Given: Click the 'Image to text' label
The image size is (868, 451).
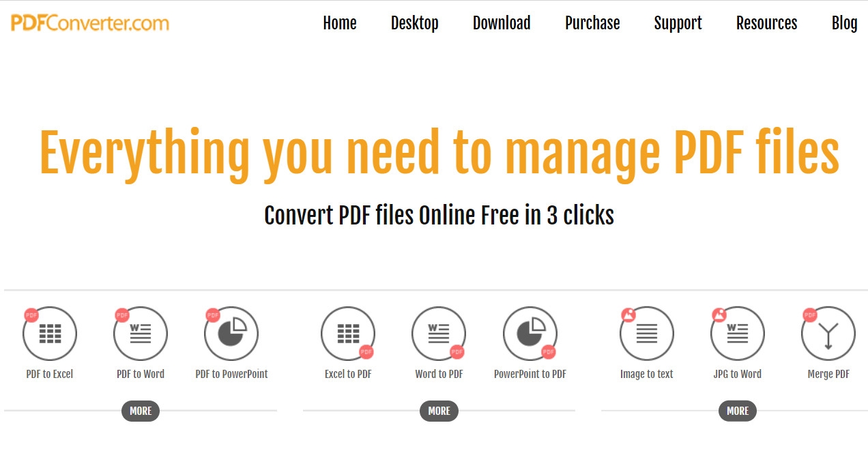Looking at the screenshot, I should click(646, 374).
